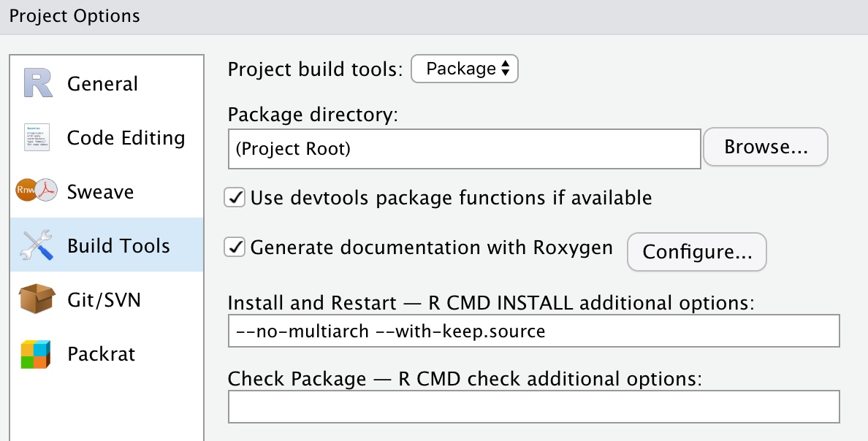Focus the R CMD INSTALL additional options field
Screen dimensions: 868x441
coord(533,331)
